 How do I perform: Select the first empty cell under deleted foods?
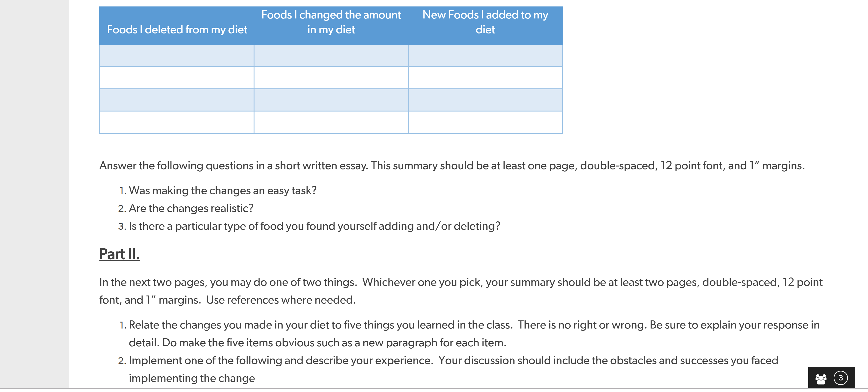177,56
